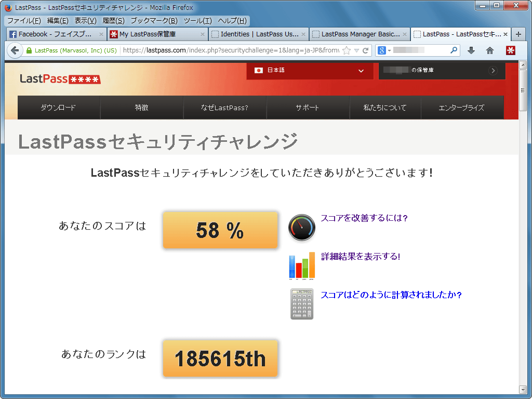
Task: Close the Facebook tab
Action: point(101,34)
